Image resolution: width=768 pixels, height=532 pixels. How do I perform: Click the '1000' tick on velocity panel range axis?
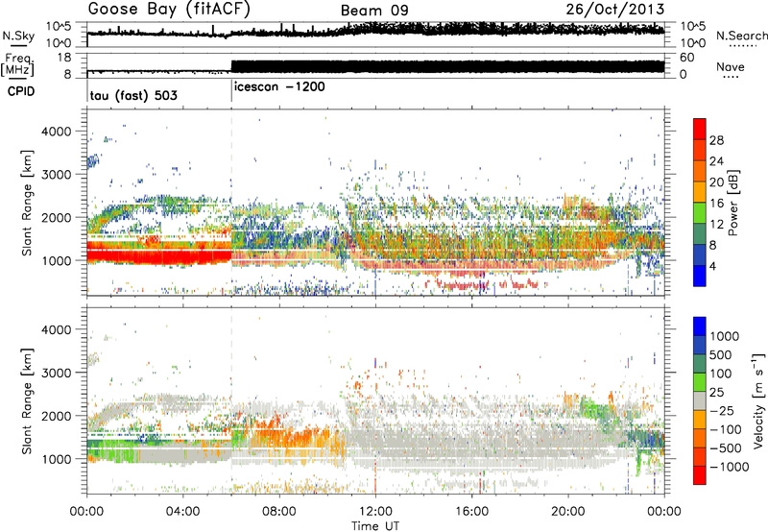click(56, 459)
